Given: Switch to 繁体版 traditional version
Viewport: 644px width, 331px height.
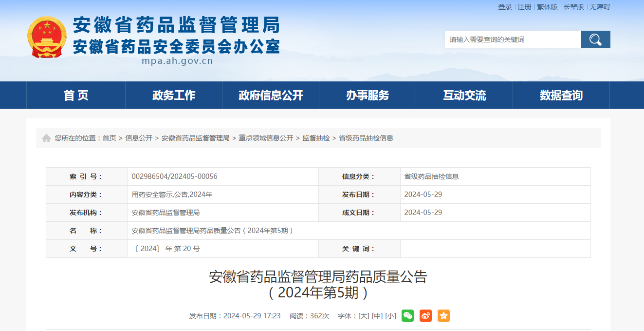Looking at the screenshot, I should 547,7.
